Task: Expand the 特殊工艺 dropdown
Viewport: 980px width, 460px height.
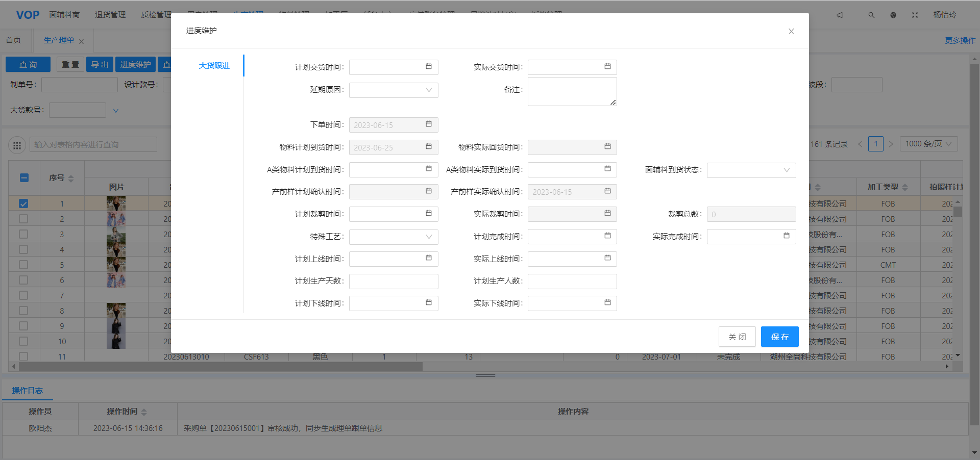Action: pos(394,237)
